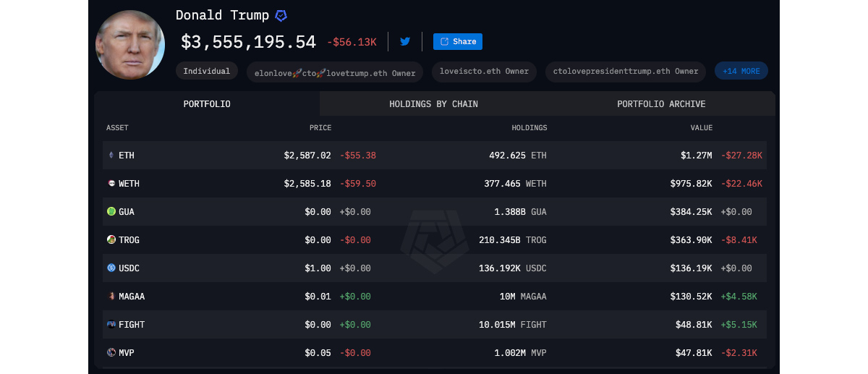Image resolution: width=868 pixels, height=374 pixels.
Task: Click the TROG value $363.90K
Action: pos(692,240)
